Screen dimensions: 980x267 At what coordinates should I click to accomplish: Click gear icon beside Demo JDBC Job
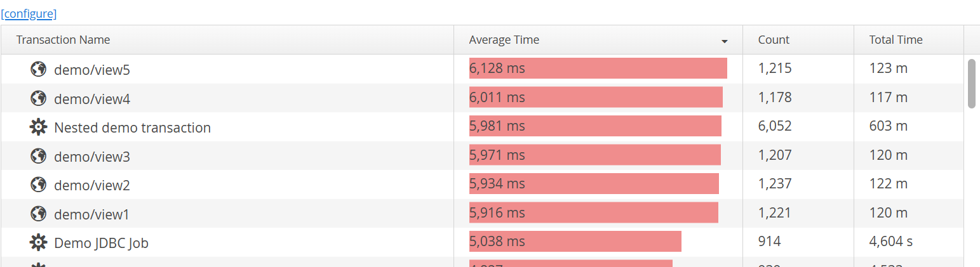coord(38,242)
